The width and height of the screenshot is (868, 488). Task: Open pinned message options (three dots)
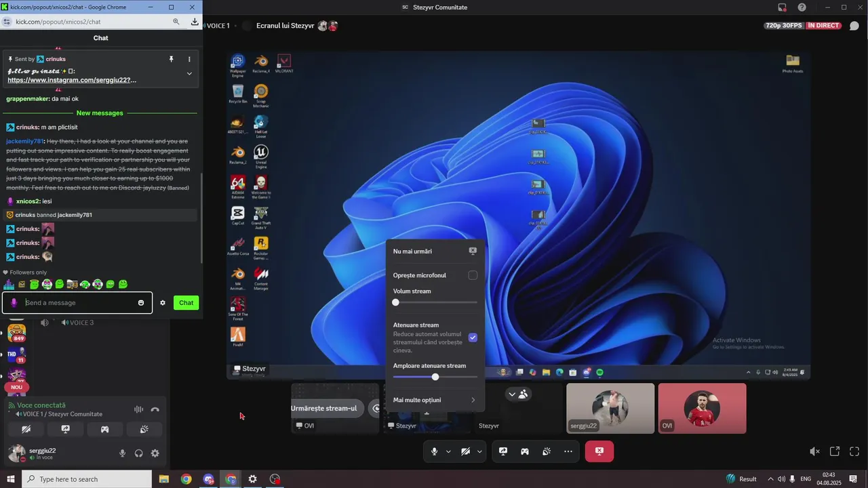click(x=189, y=59)
